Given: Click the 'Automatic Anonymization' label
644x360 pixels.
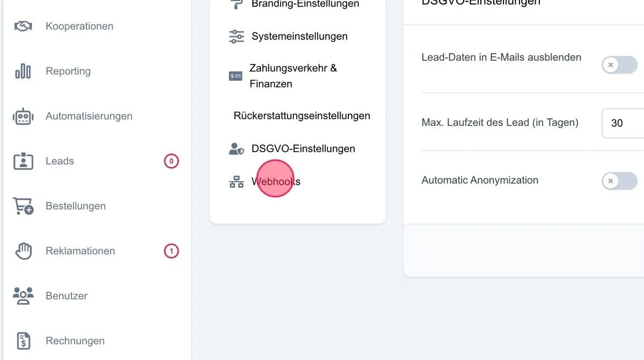Looking at the screenshot, I should (480, 181).
